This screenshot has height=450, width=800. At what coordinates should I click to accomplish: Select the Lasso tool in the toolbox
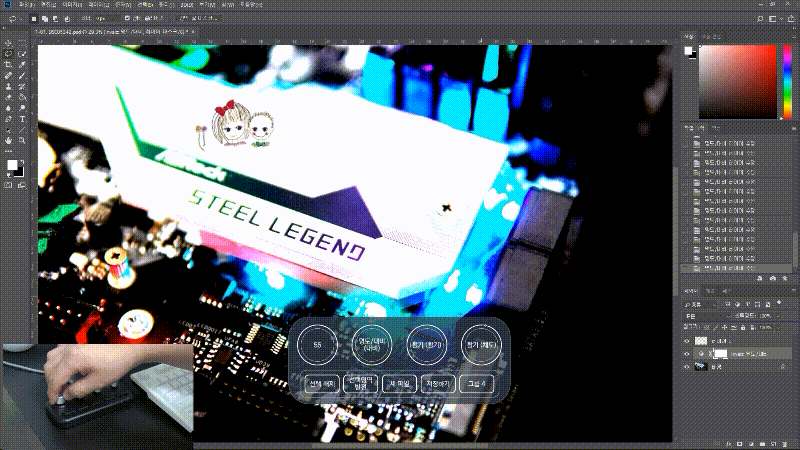[x=8, y=54]
